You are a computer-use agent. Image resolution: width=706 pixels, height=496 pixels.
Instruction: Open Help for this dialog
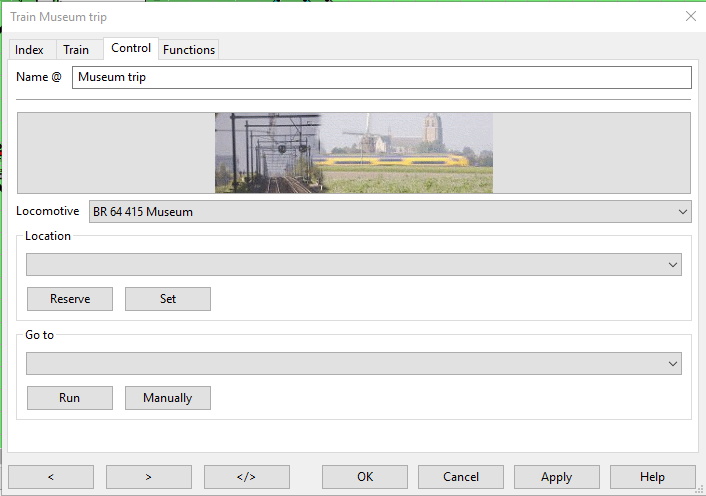(x=652, y=477)
